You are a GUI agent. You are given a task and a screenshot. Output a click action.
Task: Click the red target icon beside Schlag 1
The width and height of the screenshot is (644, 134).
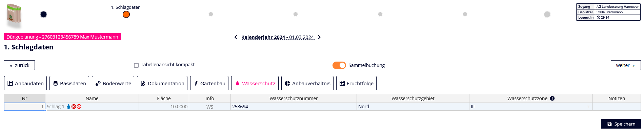74,107
